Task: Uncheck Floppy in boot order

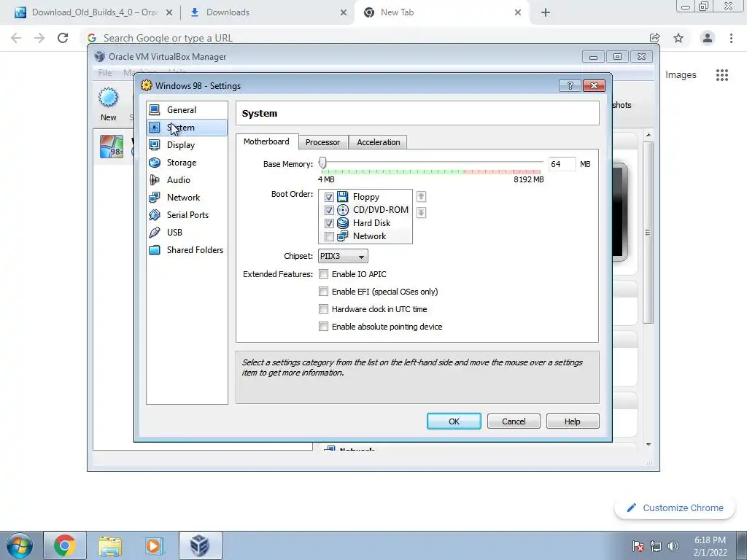Action: click(x=329, y=197)
